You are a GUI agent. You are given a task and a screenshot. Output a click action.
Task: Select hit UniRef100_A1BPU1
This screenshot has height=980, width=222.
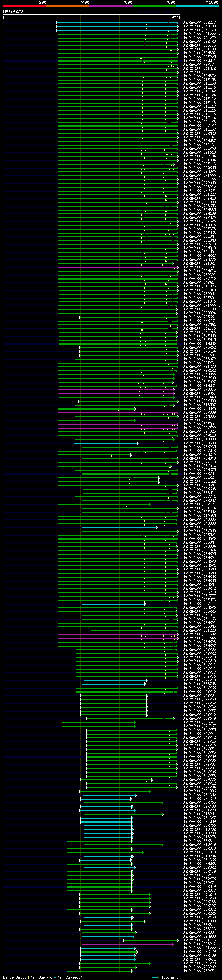(199, 814)
